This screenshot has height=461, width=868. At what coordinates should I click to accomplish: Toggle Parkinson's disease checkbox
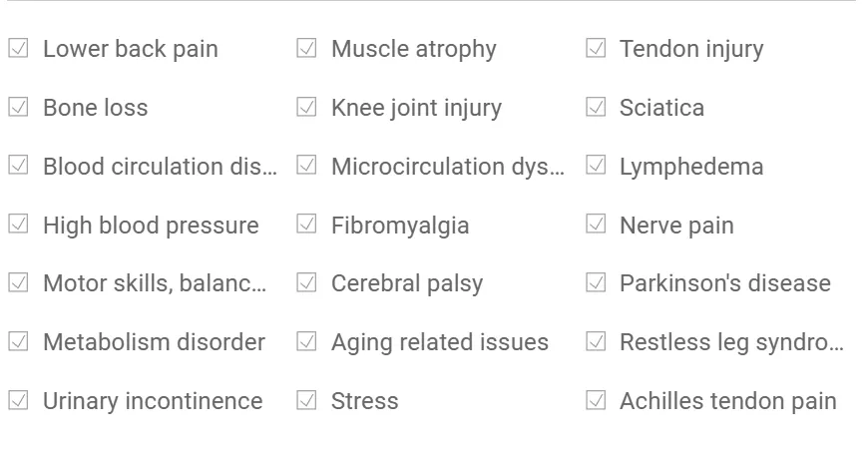click(x=596, y=282)
